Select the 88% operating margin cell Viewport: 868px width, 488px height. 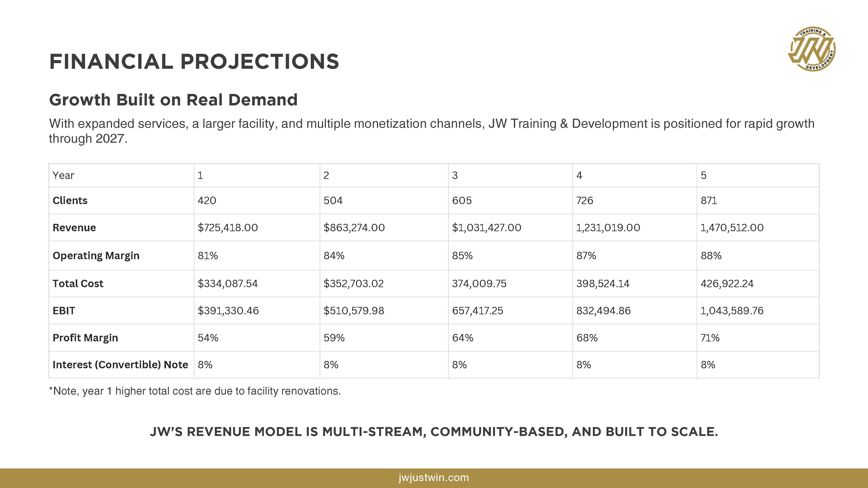(711, 256)
